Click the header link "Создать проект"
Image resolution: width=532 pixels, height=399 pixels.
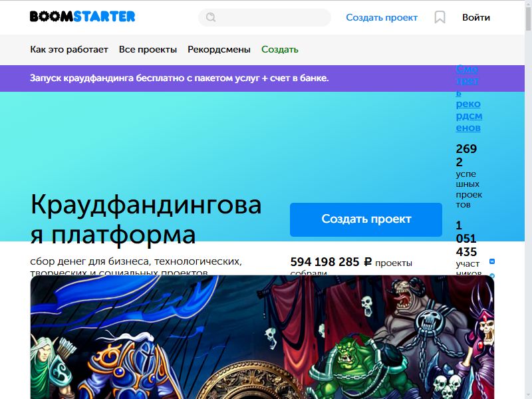pos(382,17)
